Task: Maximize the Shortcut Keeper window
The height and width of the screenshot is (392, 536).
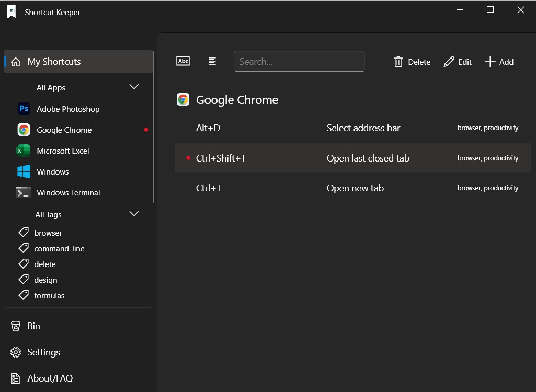Action: [490, 9]
